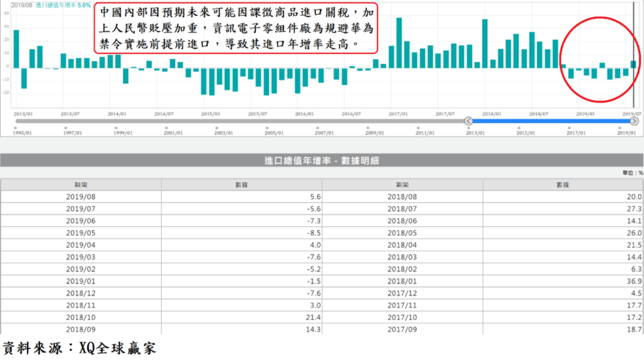The image size is (644, 360).
Task: Click the left range slider handle arrow
Action: (468, 121)
